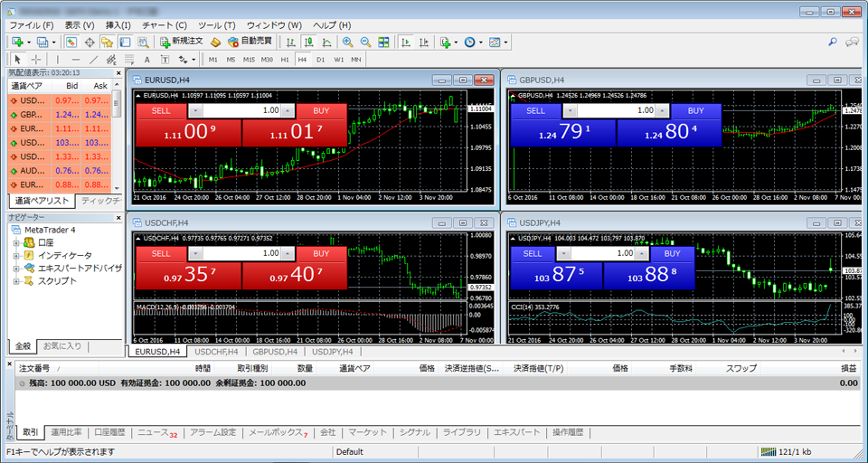Viewport: 868px width, 463px height.
Task: Switch to ティックチャート tab in Market Watch
Action: (x=100, y=201)
